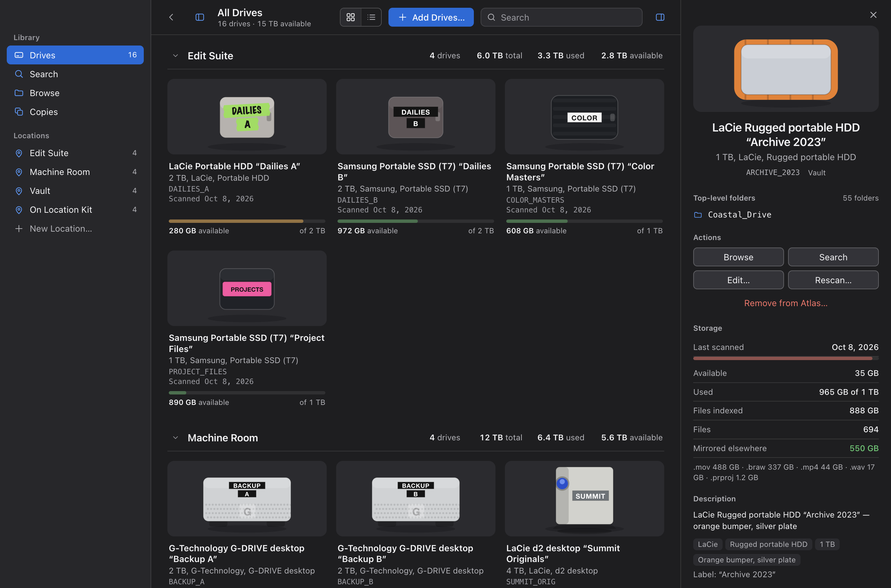Toggle the left sidebar panel icon
The width and height of the screenshot is (891, 588).
coord(200,17)
